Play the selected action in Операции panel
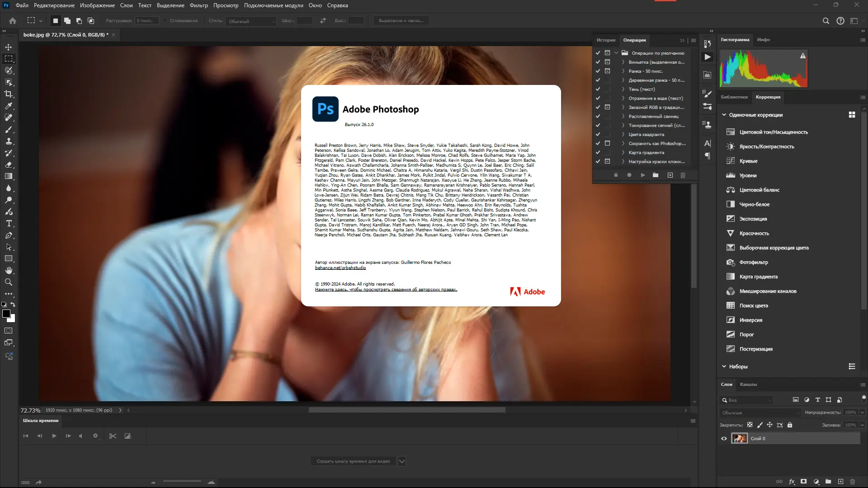This screenshot has height=488, width=868. coord(642,175)
